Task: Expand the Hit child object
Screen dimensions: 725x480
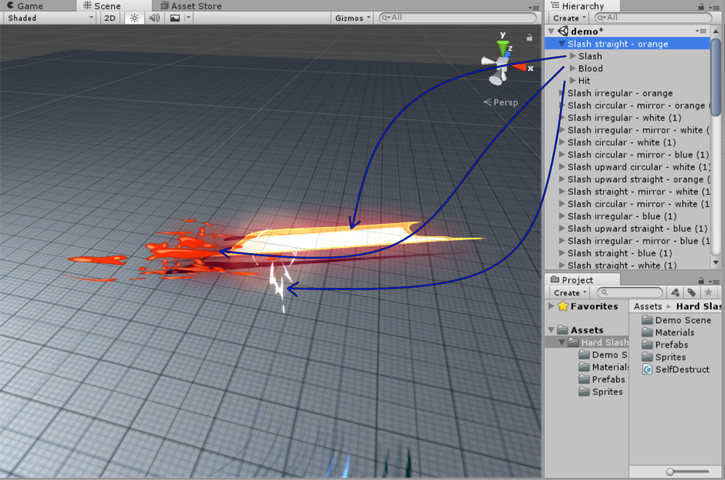Action: (573, 80)
